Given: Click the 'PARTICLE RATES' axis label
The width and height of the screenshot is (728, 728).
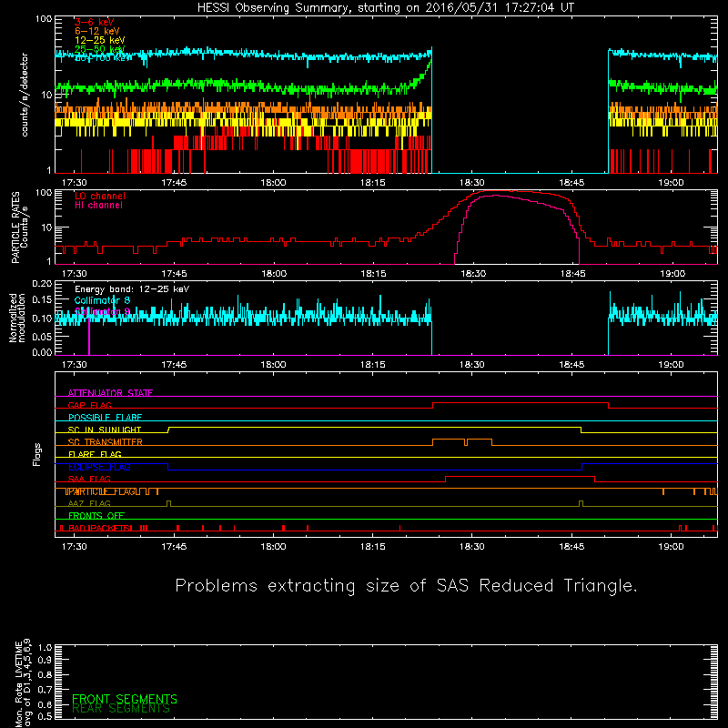Looking at the screenshot, I should tap(15, 227).
